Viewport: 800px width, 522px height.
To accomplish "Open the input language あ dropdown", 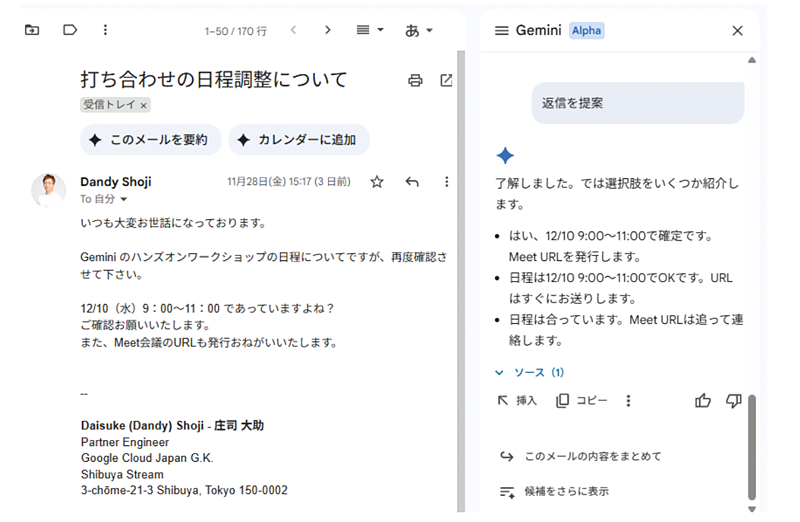I will point(419,30).
